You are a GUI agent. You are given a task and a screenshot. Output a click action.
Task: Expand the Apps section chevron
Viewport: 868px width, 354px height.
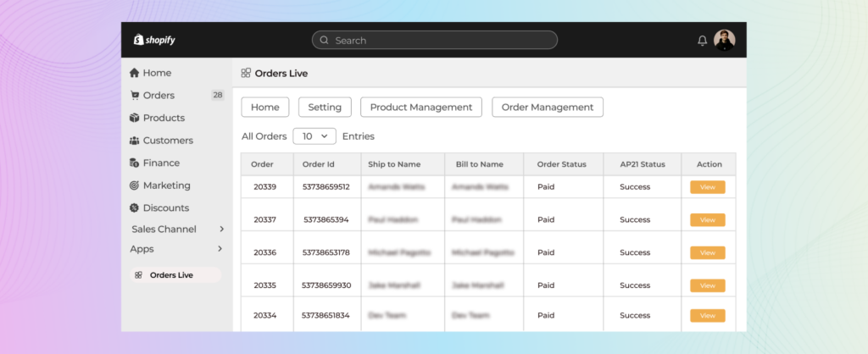click(x=221, y=249)
